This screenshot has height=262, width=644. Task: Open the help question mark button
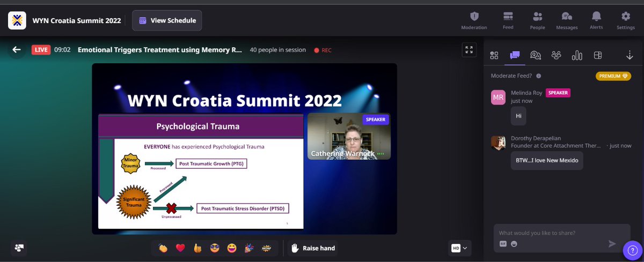(x=632, y=250)
